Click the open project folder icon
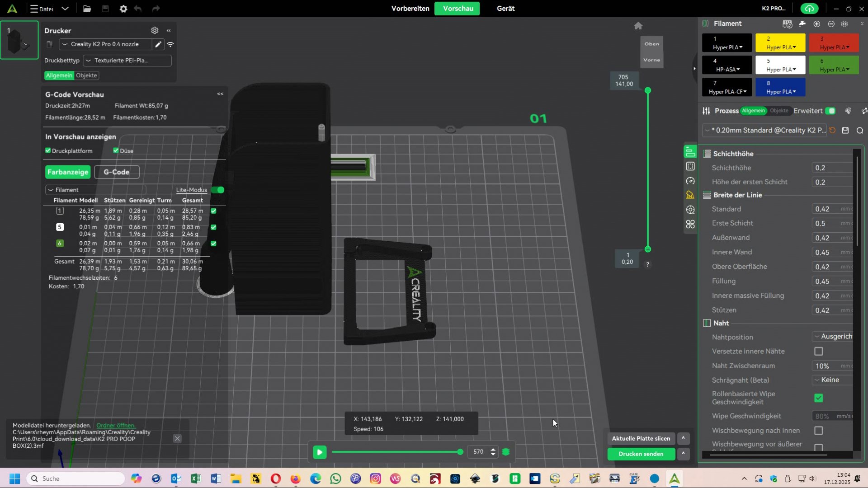Image resolution: width=868 pixels, height=488 pixels. 87,9
